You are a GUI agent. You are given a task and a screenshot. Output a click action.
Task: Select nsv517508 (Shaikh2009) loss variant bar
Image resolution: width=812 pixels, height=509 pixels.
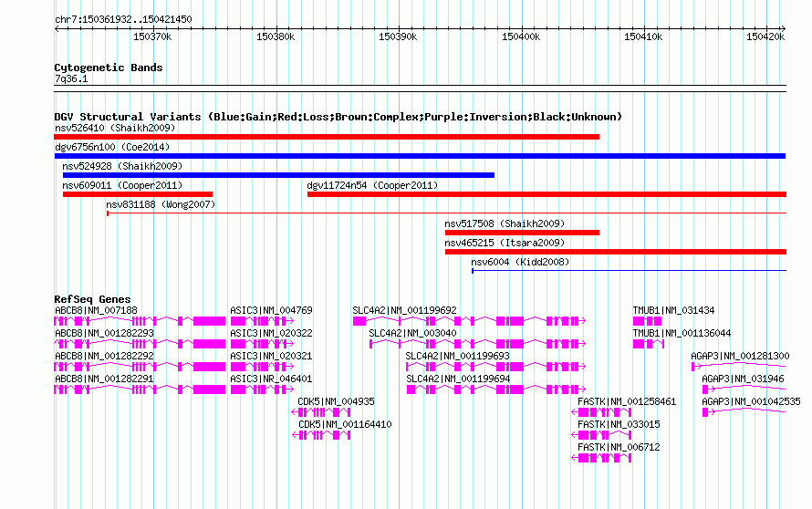tap(522, 233)
